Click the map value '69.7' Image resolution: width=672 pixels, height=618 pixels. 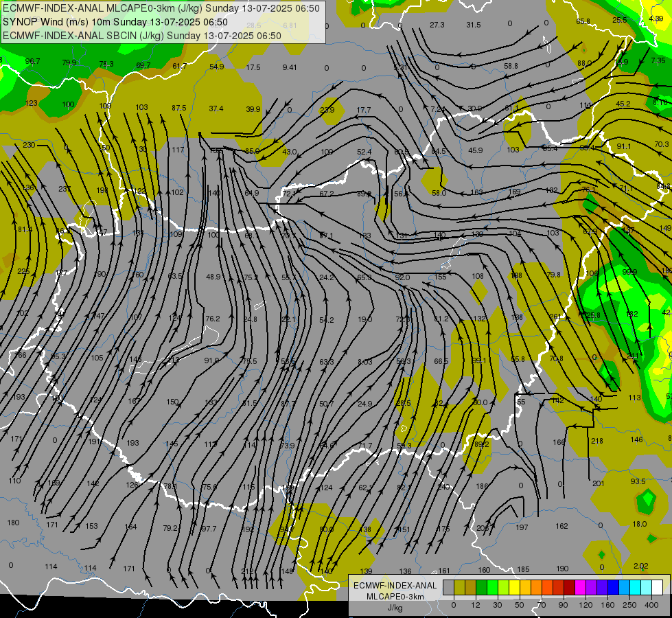click(143, 65)
